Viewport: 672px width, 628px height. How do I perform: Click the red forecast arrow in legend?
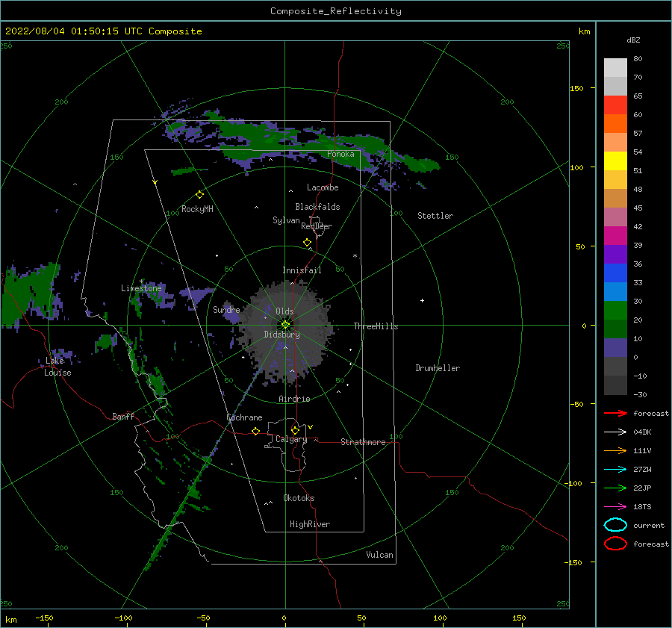pos(615,413)
